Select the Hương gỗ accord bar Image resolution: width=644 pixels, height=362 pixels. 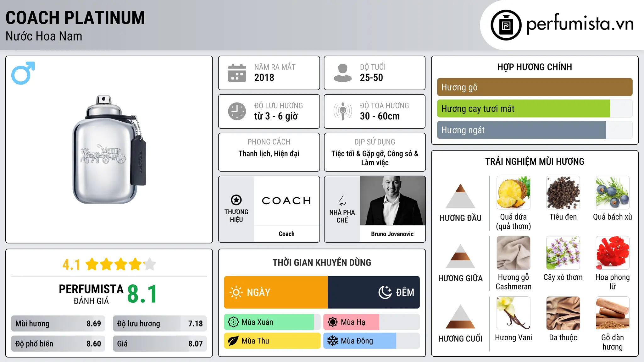click(x=535, y=87)
